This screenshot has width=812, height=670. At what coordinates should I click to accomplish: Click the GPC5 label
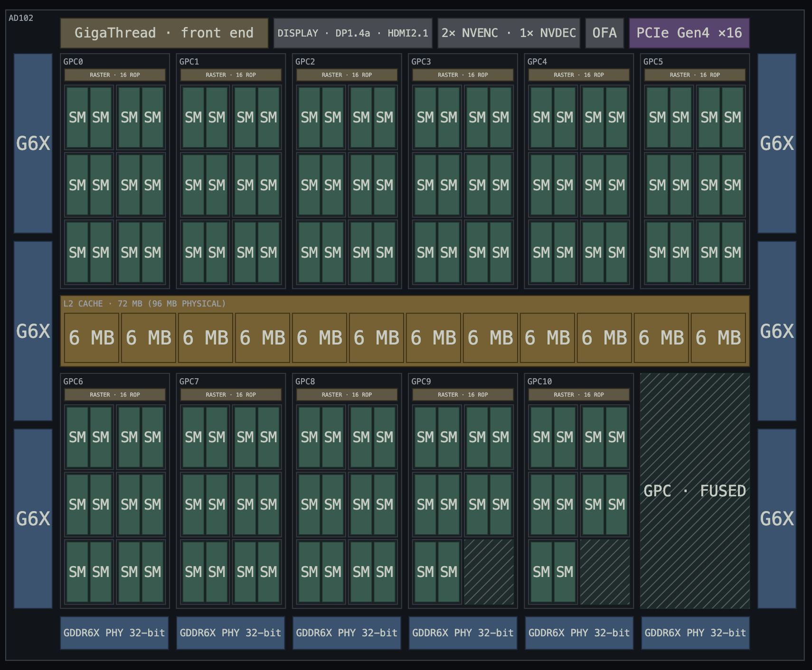tap(653, 62)
